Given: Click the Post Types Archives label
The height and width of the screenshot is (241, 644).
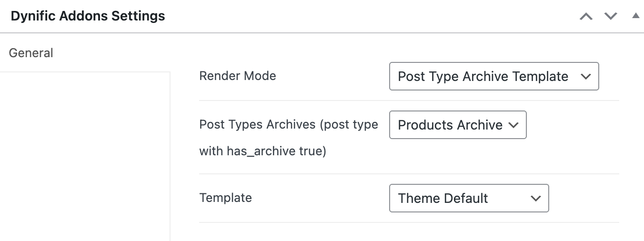Looking at the screenshot, I should pos(288,125).
